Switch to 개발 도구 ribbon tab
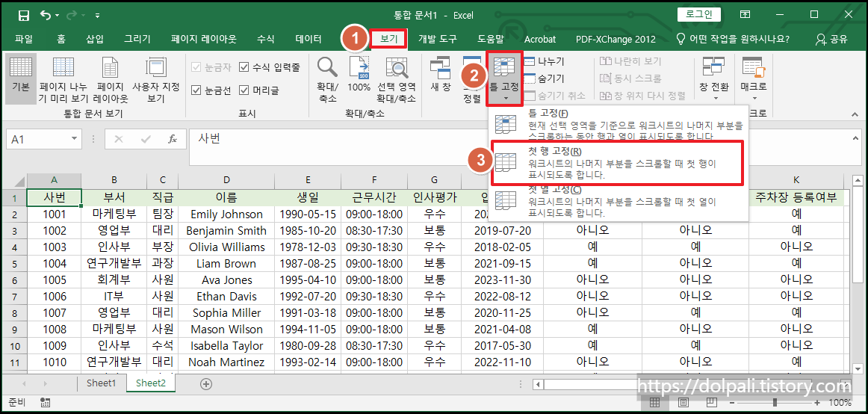The height and width of the screenshot is (414, 868). tap(437, 39)
